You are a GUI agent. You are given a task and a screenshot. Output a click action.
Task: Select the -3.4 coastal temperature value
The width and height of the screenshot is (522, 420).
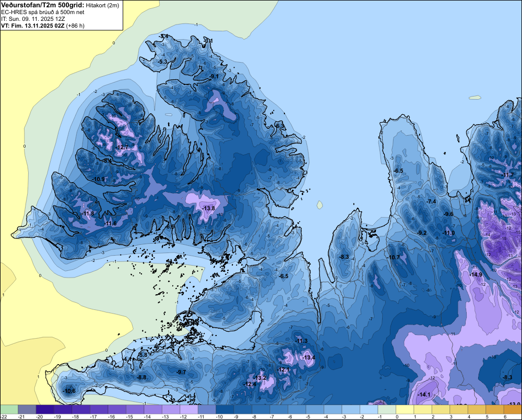coord(164,37)
